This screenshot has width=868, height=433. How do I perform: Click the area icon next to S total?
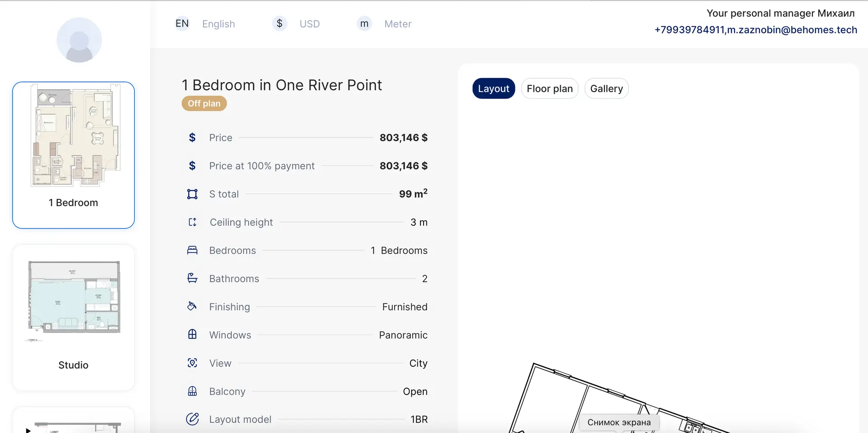click(x=192, y=194)
